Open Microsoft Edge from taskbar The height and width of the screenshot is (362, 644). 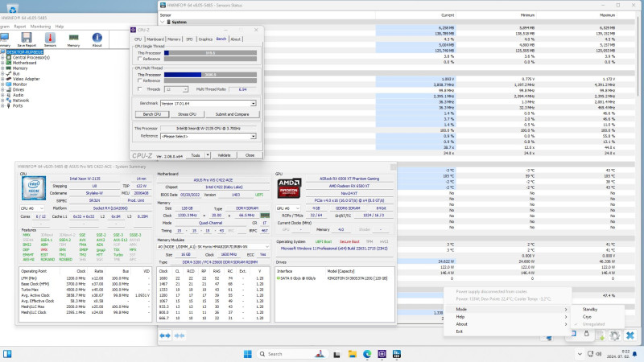click(x=367, y=354)
